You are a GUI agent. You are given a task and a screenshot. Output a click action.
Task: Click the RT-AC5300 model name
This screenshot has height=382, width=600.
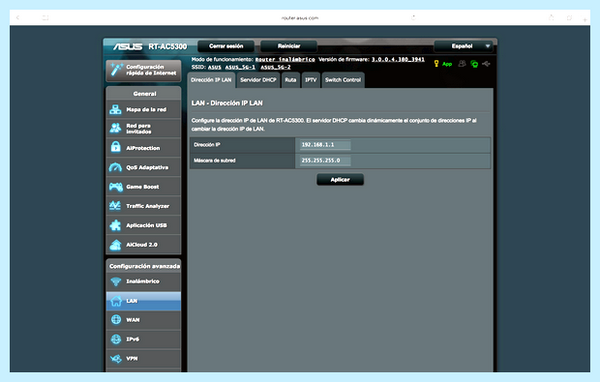pos(168,46)
